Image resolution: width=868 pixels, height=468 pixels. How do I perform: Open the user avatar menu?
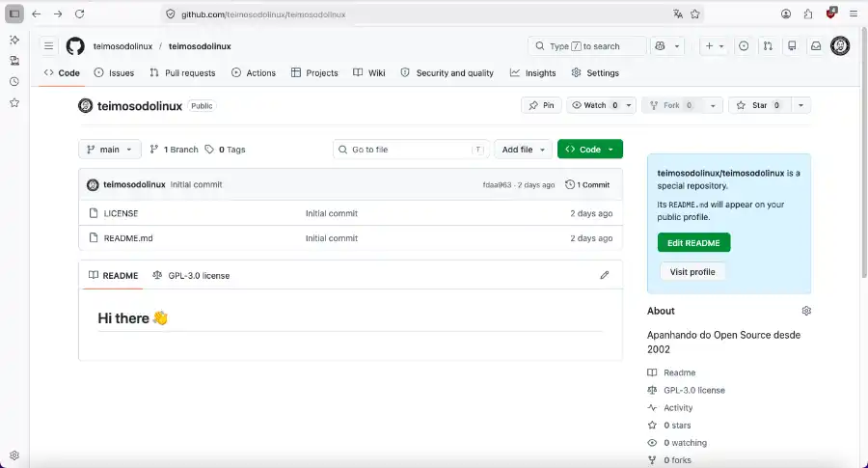[840, 46]
